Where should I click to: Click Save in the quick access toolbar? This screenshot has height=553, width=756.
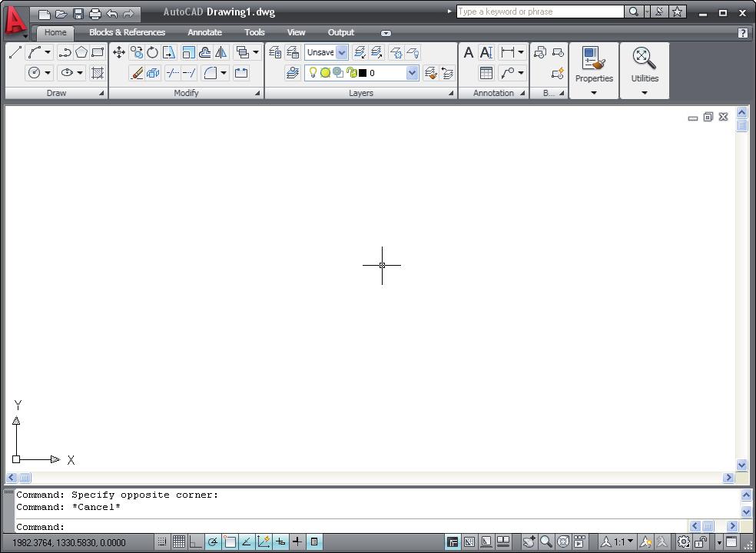coord(78,14)
